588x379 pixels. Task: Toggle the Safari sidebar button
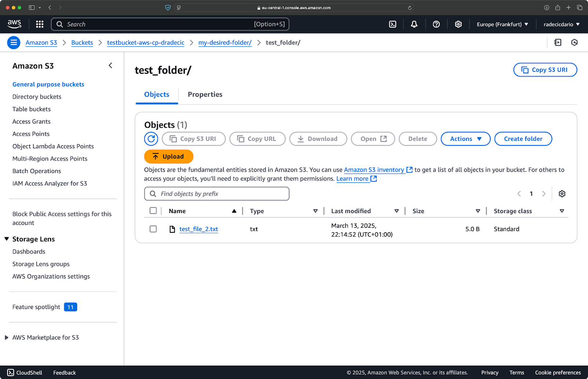point(32,7)
